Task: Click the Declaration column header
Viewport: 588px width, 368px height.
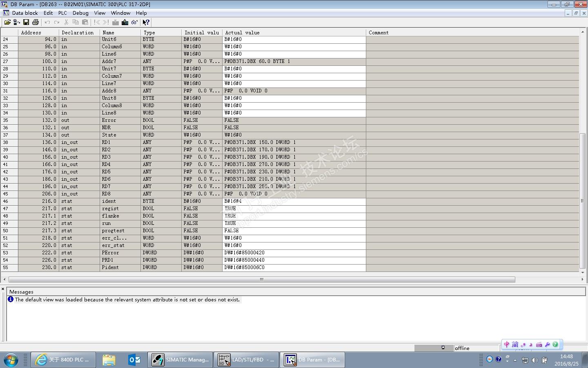Action: (x=80, y=32)
